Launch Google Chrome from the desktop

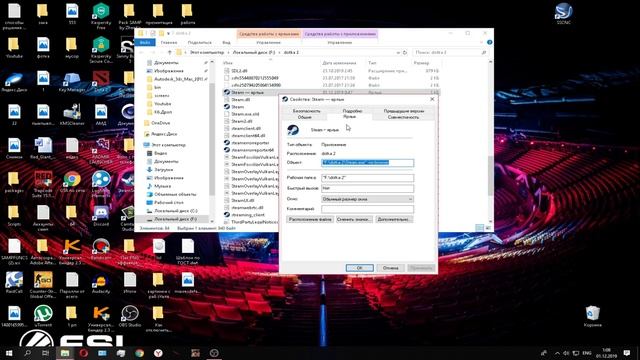[72, 182]
